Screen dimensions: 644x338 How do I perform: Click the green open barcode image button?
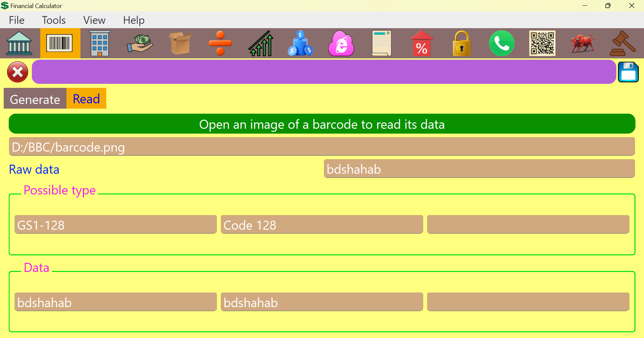point(322,124)
